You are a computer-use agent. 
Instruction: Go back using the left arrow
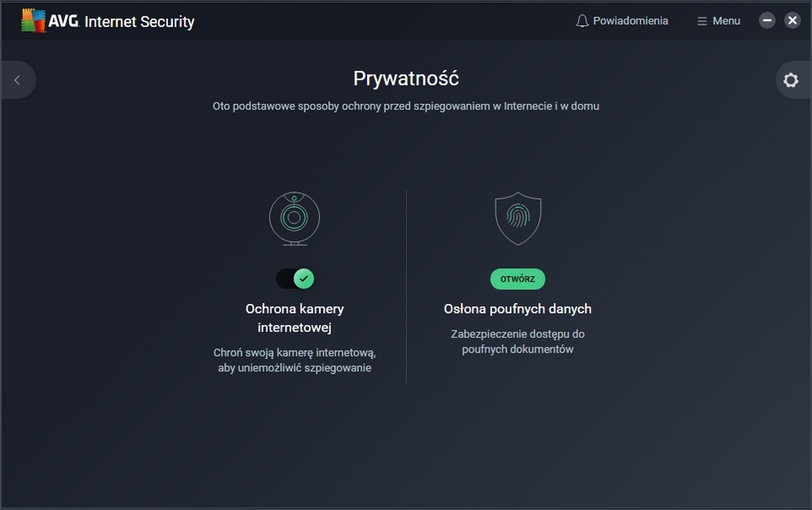click(x=17, y=80)
